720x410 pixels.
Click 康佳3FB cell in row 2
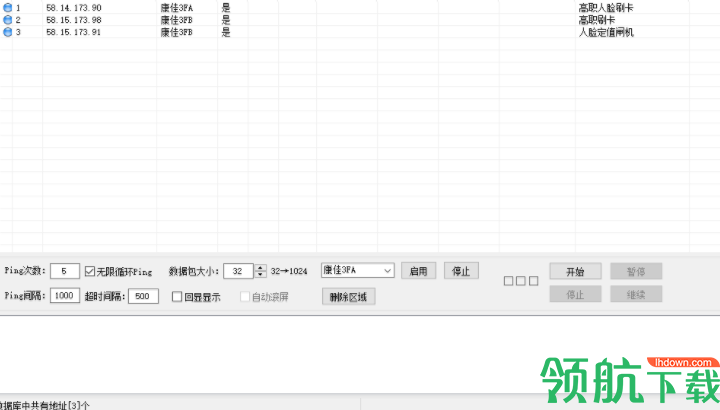[x=176, y=20]
